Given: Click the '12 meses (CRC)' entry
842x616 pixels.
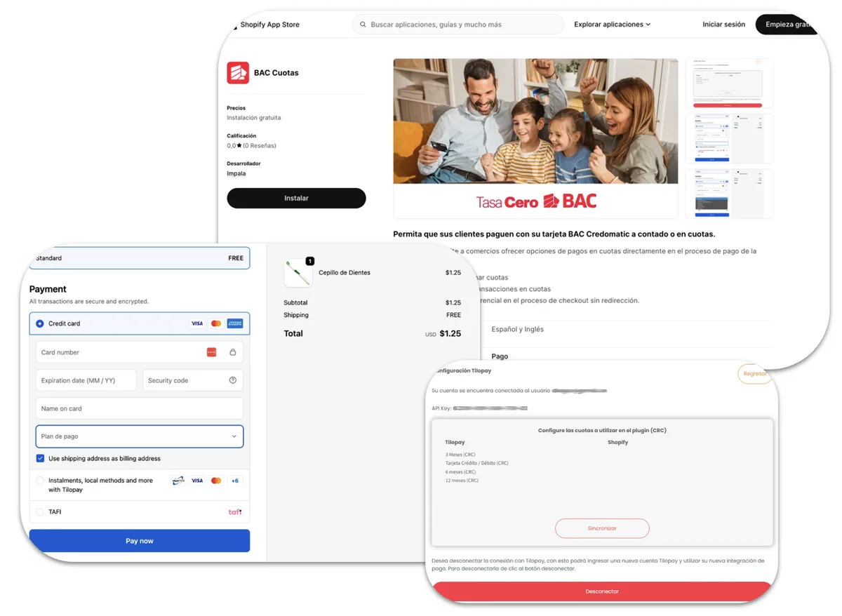Looking at the screenshot, I should [x=462, y=481].
